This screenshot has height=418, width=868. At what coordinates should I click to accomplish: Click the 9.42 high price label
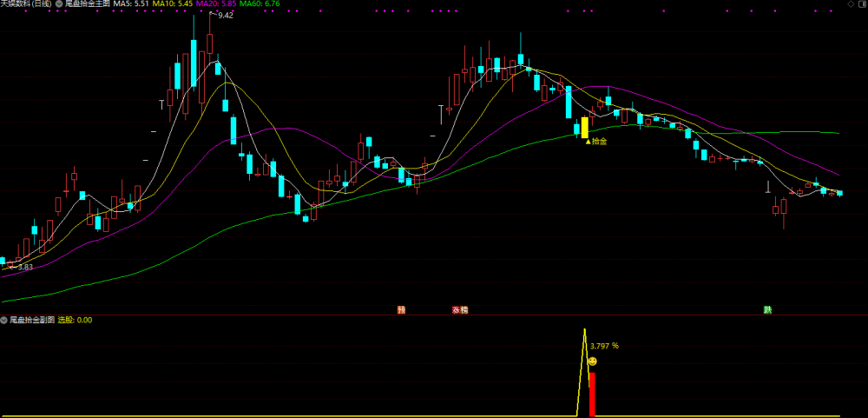[226, 16]
